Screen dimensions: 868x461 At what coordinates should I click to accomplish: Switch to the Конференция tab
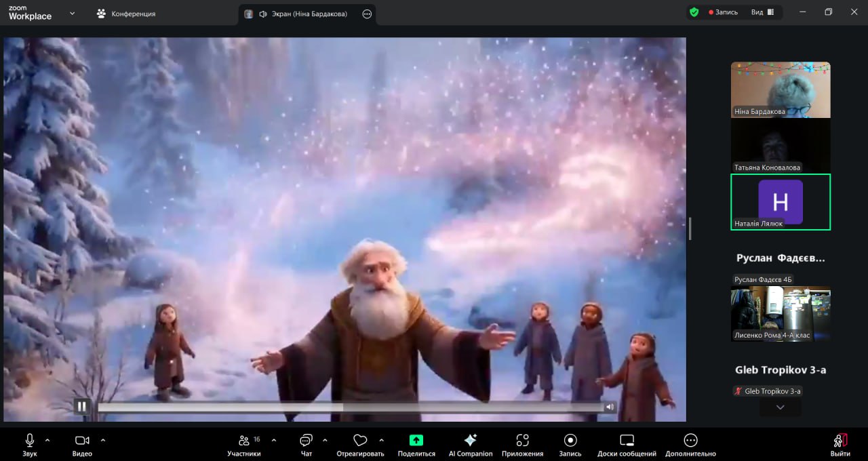click(x=126, y=14)
